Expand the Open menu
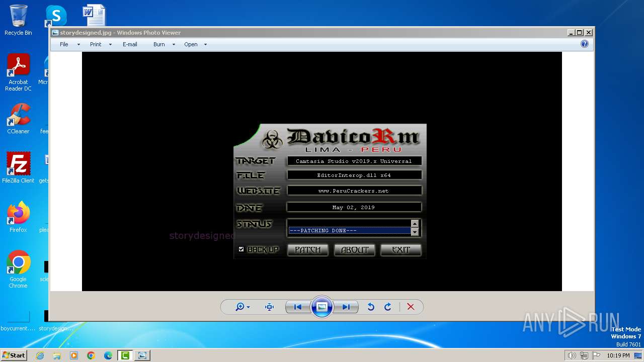Image resolution: width=644 pixels, height=362 pixels. (x=191, y=44)
